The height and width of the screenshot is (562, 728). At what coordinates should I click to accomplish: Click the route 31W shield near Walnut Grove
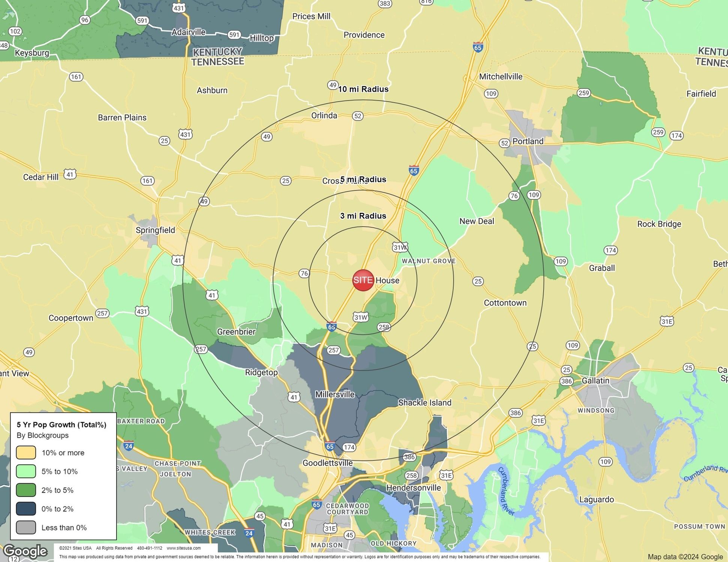point(400,247)
